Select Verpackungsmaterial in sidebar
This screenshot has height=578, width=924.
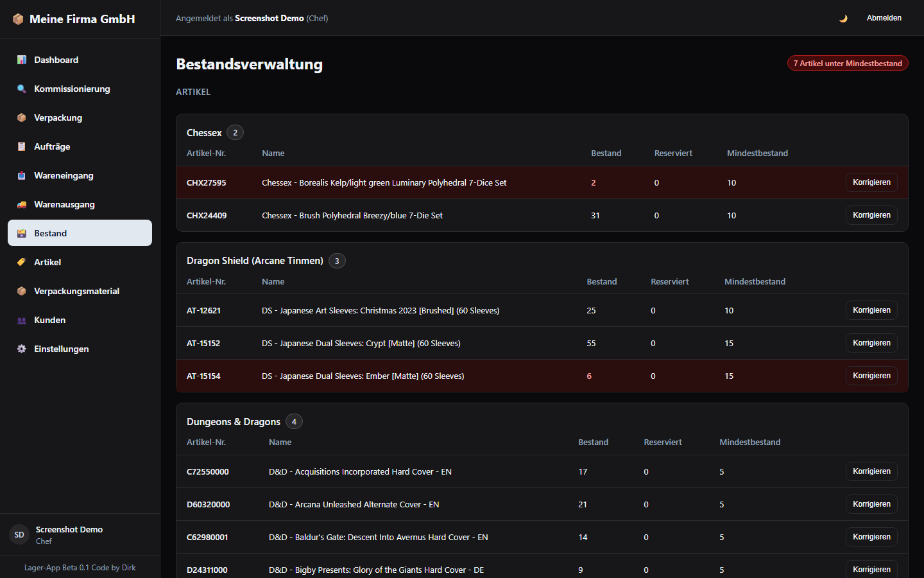pyautogui.click(x=80, y=291)
